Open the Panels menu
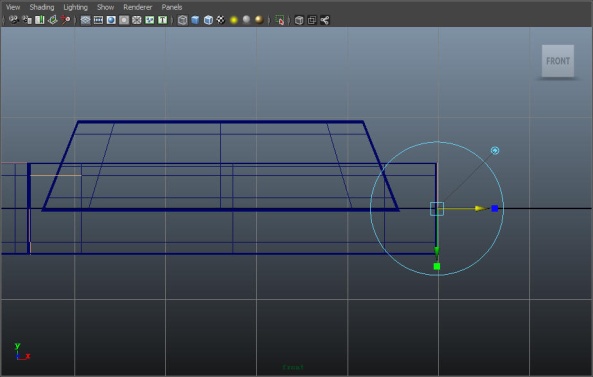 (x=172, y=7)
